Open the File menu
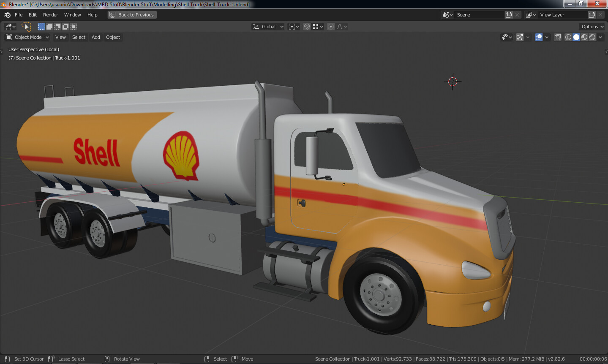608x364 pixels. 19,15
